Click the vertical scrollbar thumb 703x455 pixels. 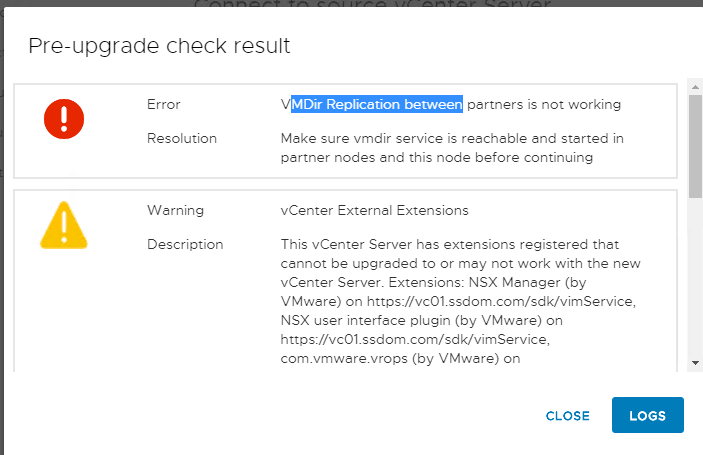(x=695, y=146)
